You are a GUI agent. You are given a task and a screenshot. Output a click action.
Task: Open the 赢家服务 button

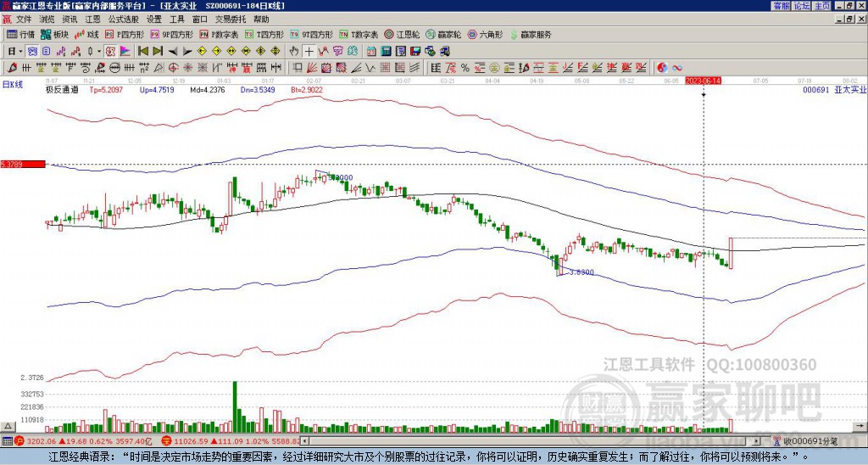[x=531, y=34]
